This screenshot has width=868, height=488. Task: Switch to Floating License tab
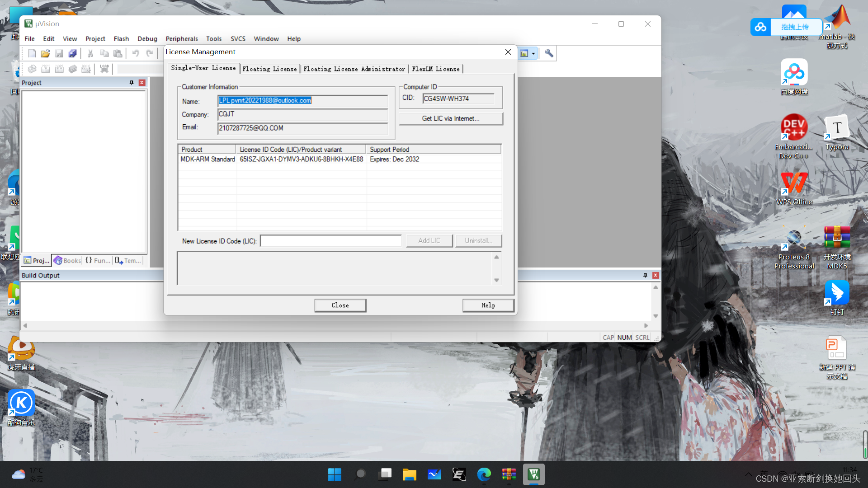pyautogui.click(x=269, y=69)
